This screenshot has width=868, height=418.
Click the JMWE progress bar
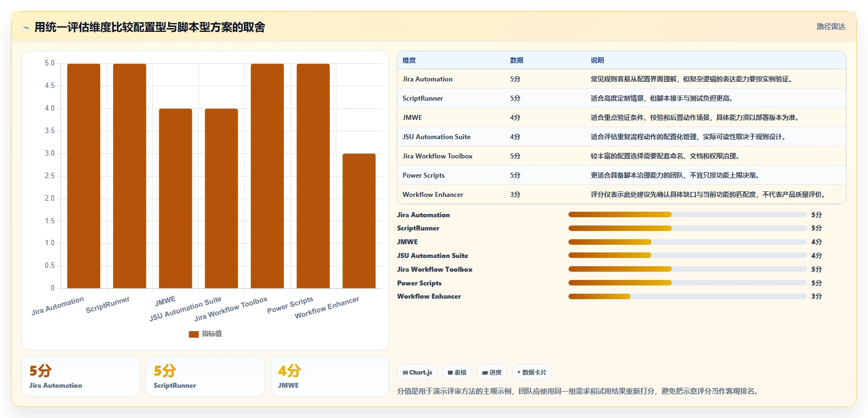click(x=687, y=242)
